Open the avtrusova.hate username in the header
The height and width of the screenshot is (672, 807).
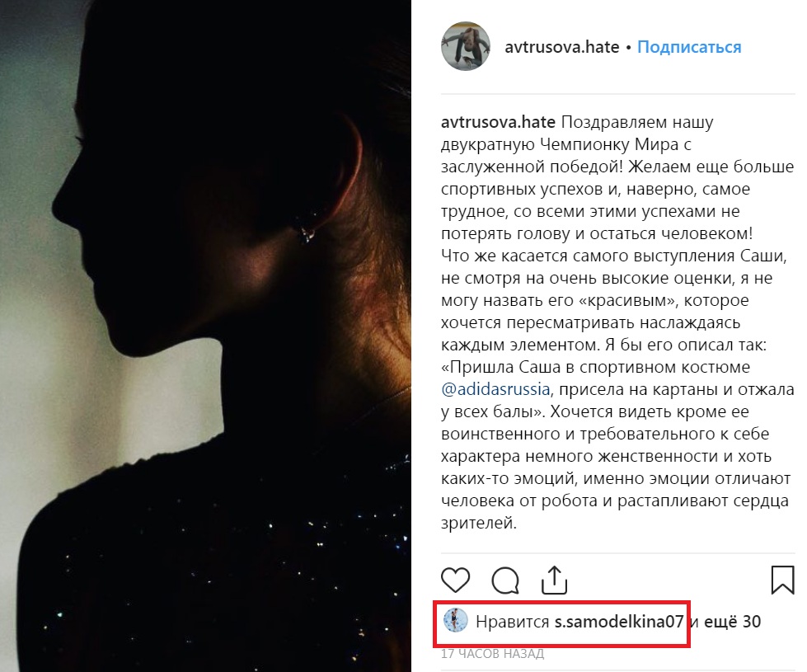[x=561, y=47]
